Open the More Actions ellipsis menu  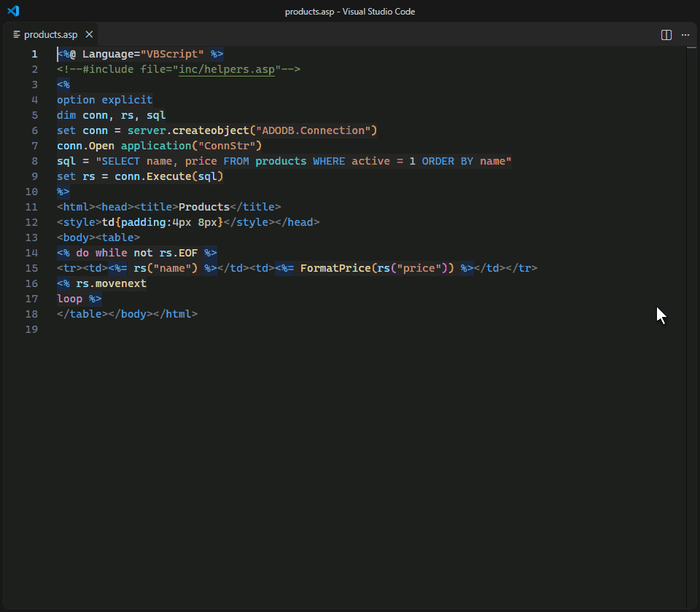(x=685, y=35)
